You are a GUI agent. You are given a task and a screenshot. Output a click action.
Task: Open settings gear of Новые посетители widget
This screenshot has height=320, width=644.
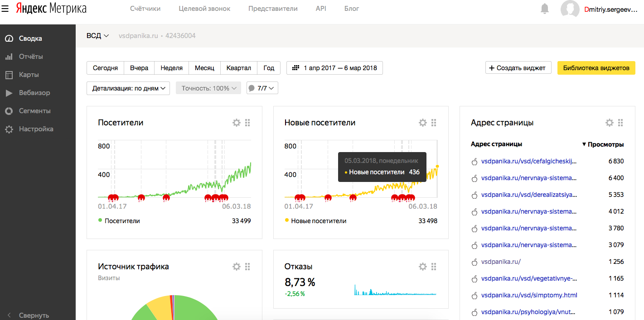pos(422,123)
